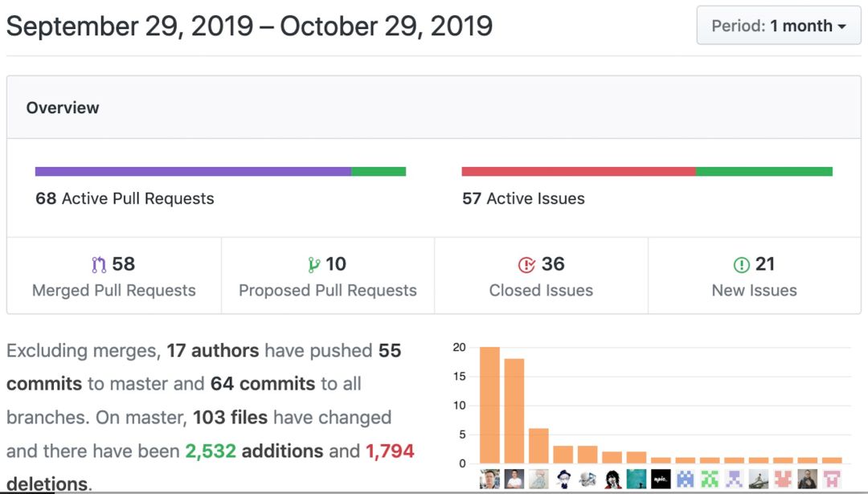The image size is (868, 494).
Task: Click green segment of active issues bar
Action: click(x=764, y=171)
